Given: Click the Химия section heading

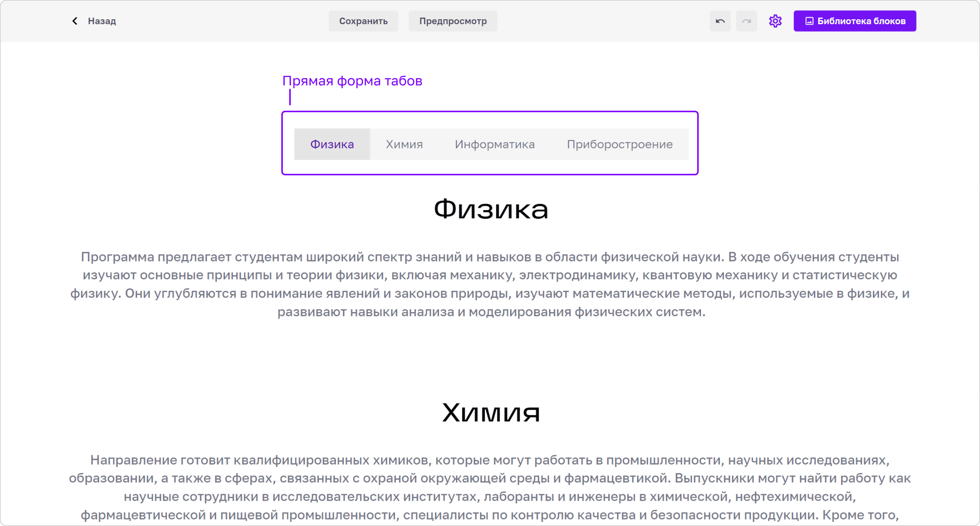Looking at the screenshot, I should click(491, 412).
